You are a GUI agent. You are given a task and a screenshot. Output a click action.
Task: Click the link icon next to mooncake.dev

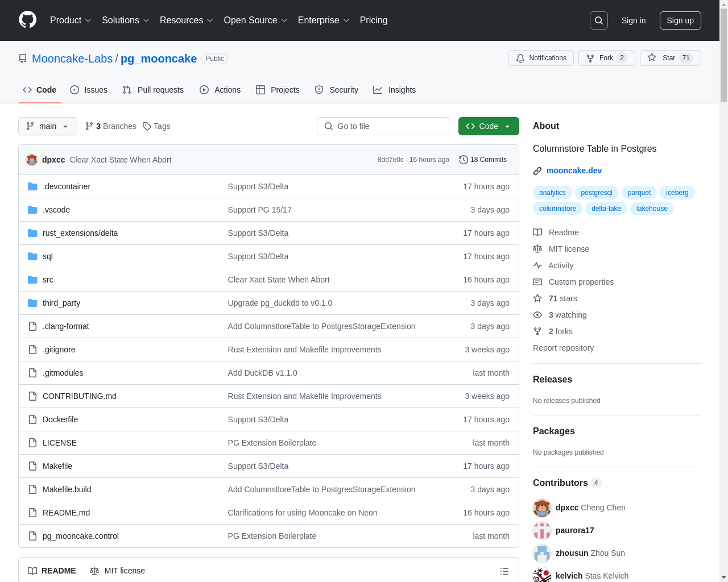[x=537, y=171]
